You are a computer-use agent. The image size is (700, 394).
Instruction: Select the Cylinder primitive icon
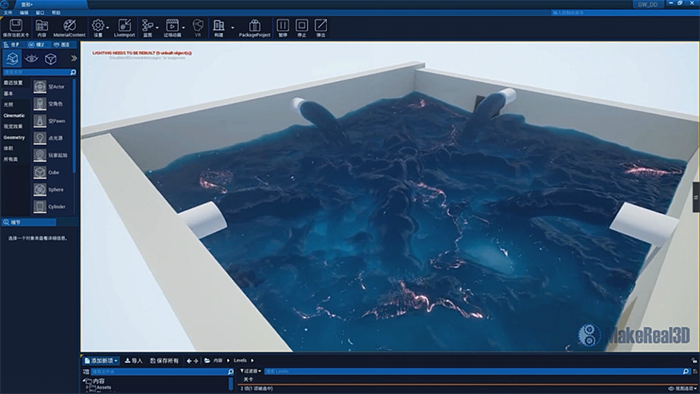pos(40,207)
